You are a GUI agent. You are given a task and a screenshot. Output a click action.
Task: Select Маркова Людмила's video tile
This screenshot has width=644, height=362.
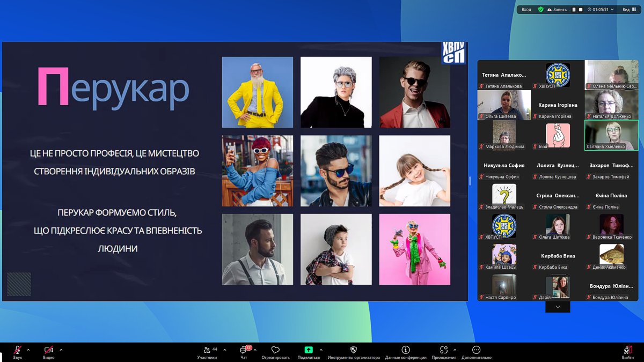coord(504,135)
